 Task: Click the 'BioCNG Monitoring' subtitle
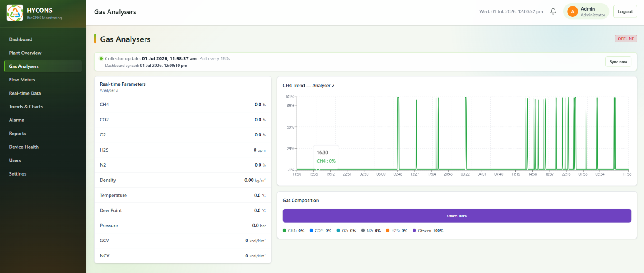[44, 18]
